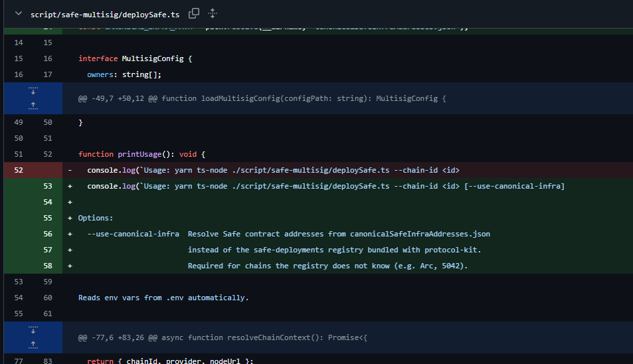Click old line number 49 beside closing brace

pos(19,122)
